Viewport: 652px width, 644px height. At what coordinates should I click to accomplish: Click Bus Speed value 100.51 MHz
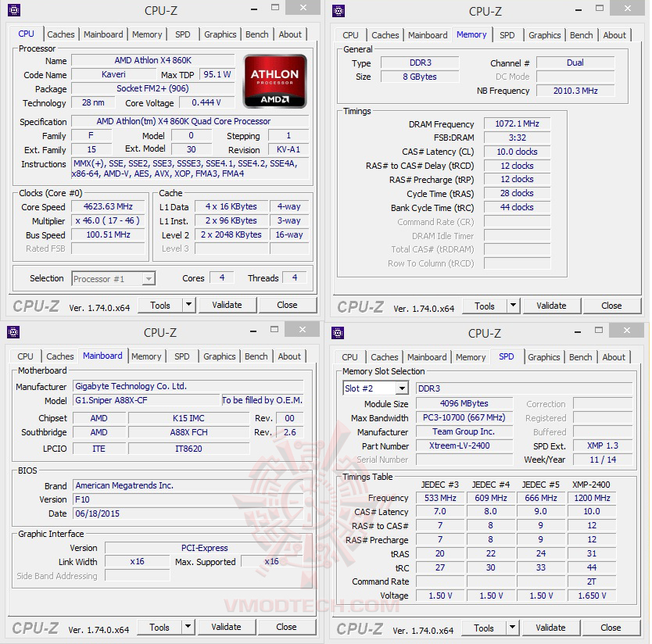coord(108,235)
